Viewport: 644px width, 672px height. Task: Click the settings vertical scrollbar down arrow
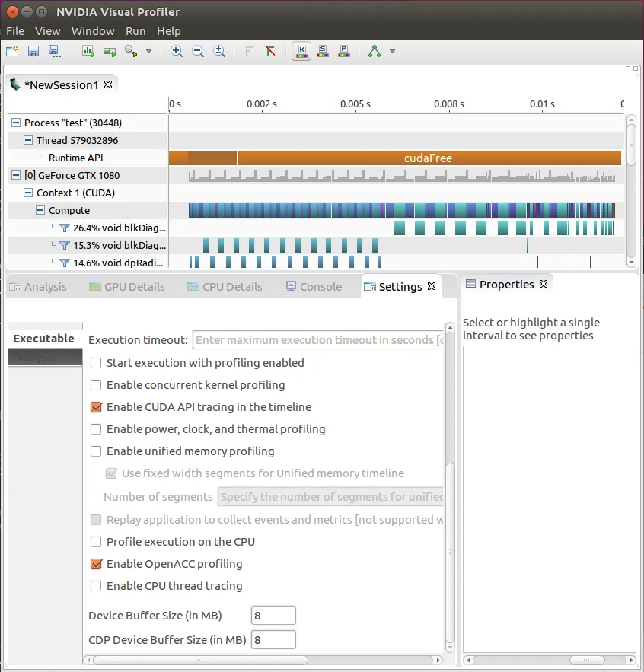pos(450,648)
